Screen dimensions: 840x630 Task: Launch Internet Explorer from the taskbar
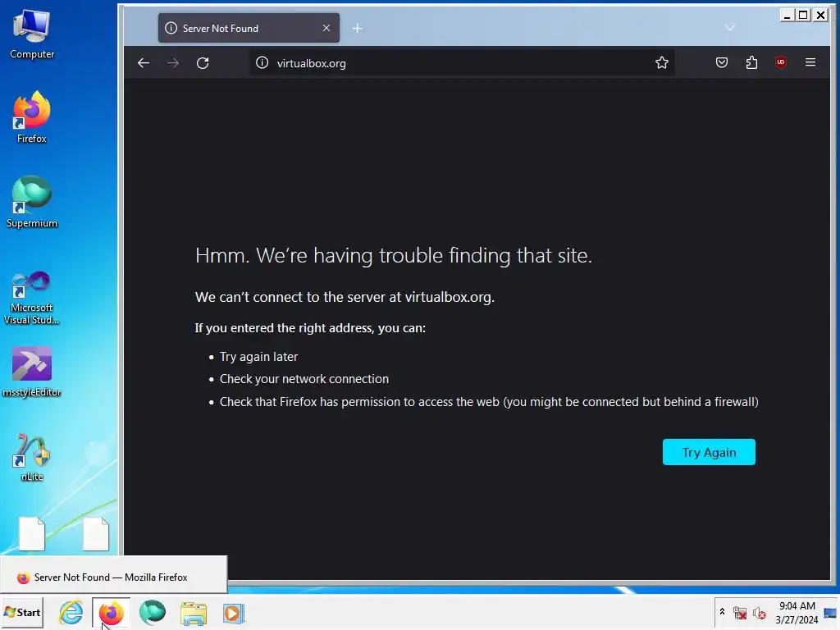click(71, 612)
